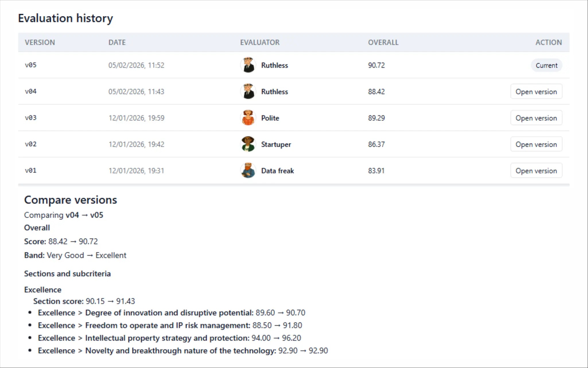The width and height of the screenshot is (588, 368).
Task: Click the Compare versions heading
Action: [71, 200]
